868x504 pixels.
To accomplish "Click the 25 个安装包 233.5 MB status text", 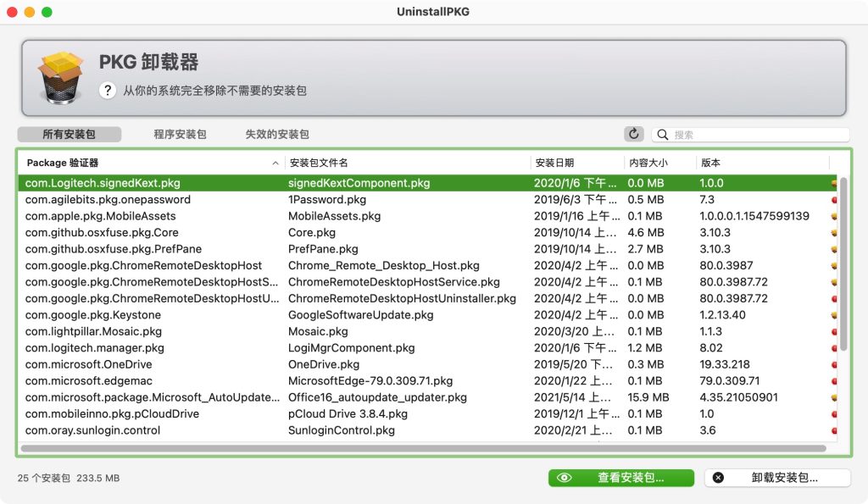I will [69, 478].
